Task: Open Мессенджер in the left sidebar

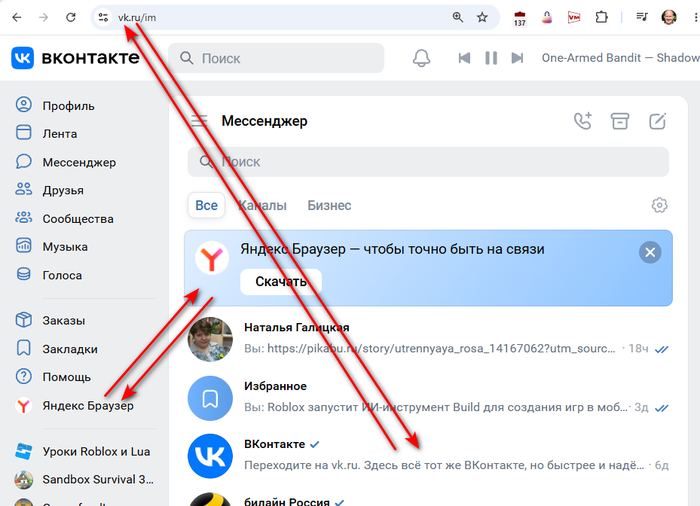Action: coord(66,162)
